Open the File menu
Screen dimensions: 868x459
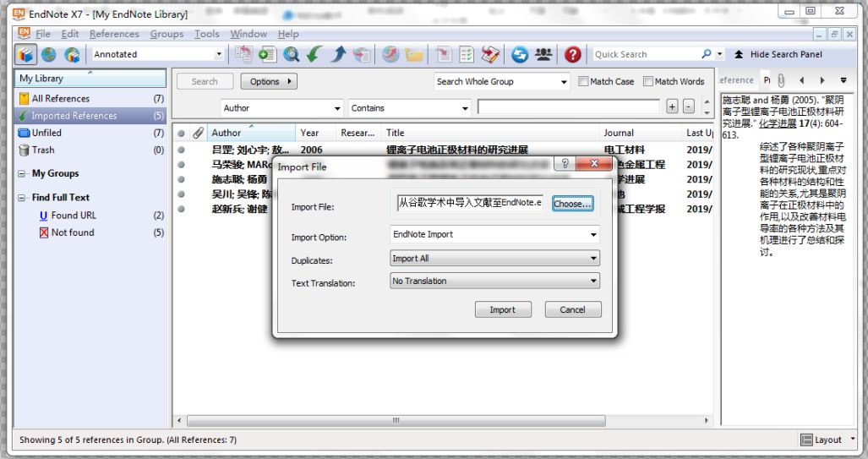[43, 34]
